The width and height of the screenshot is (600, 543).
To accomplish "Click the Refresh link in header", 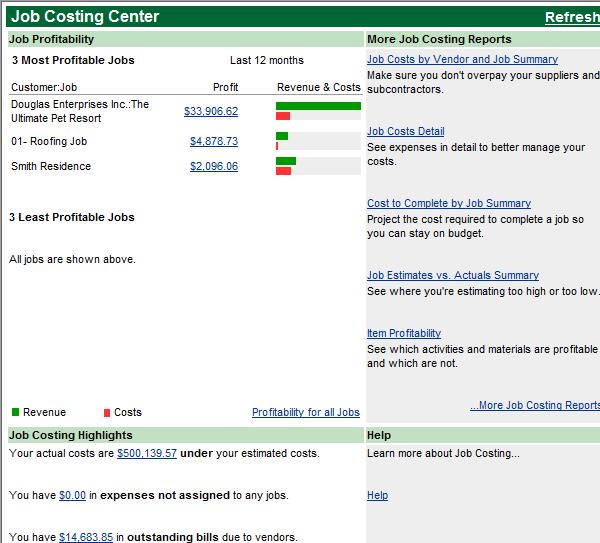I will 571,17.
